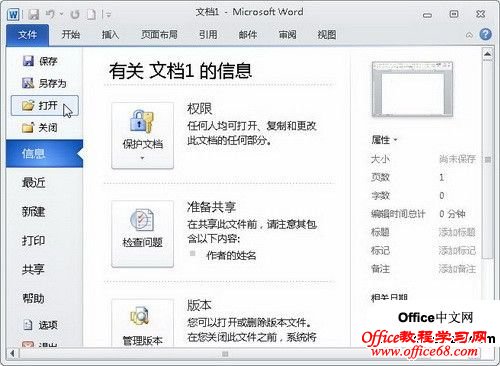Click the Word application icon in title bar

(13, 14)
